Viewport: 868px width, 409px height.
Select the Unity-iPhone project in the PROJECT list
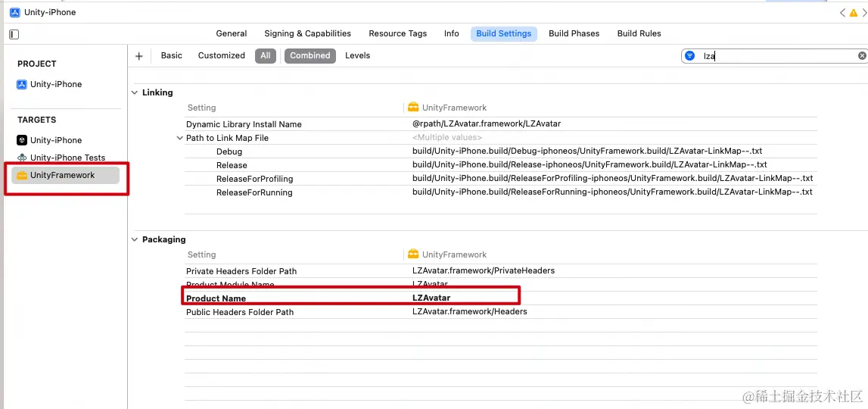(56, 84)
